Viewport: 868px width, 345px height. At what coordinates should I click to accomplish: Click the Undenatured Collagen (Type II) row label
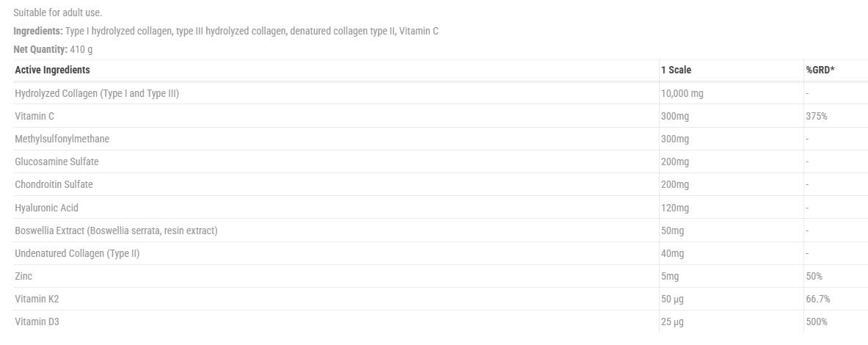(77, 253)
